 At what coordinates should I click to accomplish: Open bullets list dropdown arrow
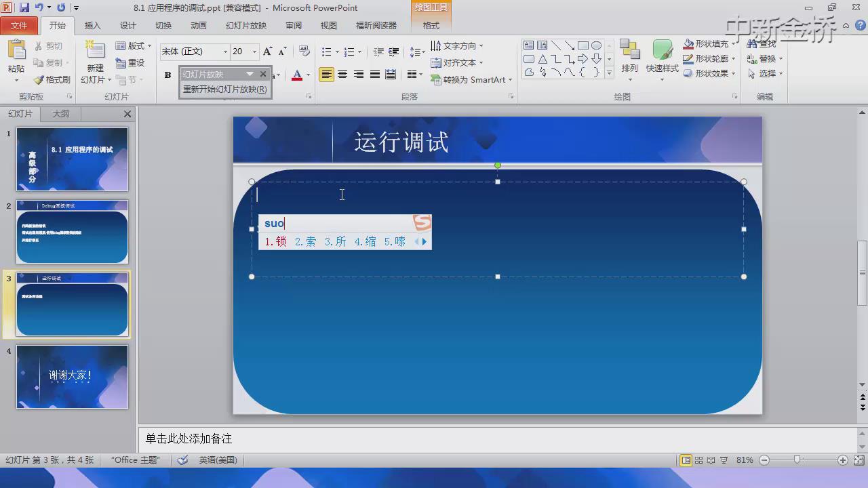[x=337, y=52]
